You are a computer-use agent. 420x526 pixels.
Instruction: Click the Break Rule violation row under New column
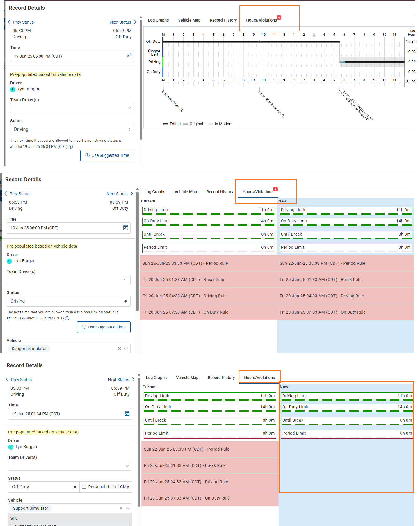pos(346,280)
